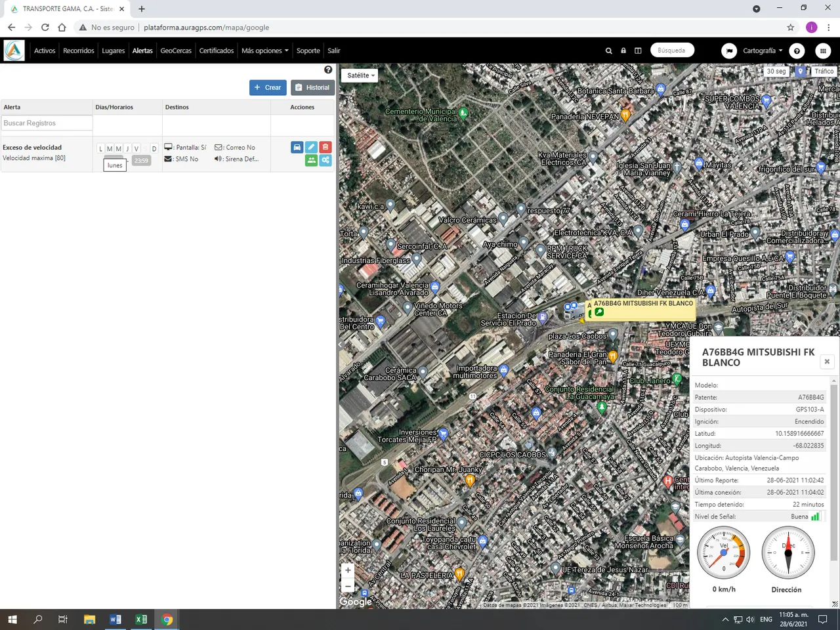The image size is (840, 630).
Task: Click the Búsqueda search field
Action: point(672,51)
